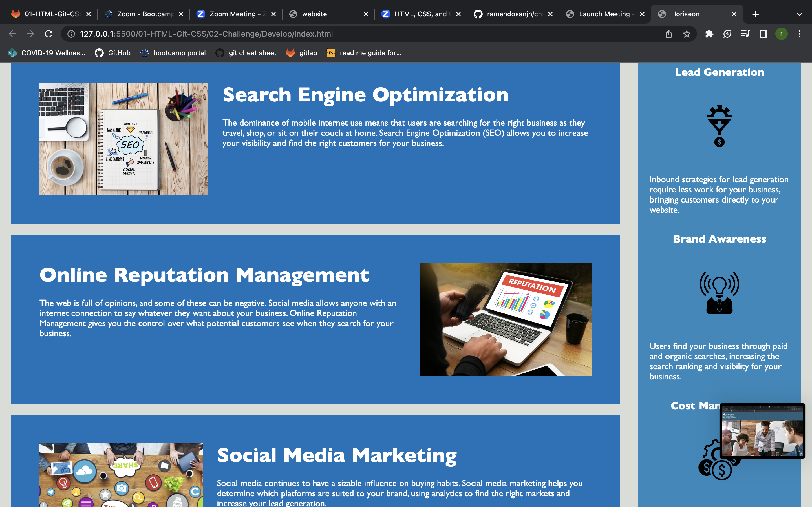
Task: Open a new tab with plus button
Action: coord(755,14)
